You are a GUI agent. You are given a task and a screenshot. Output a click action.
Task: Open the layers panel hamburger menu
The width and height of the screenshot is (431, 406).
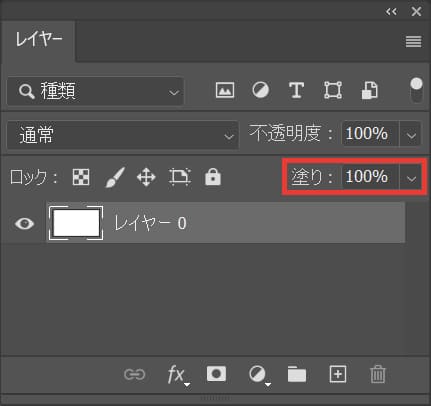[x=413, y=42]
